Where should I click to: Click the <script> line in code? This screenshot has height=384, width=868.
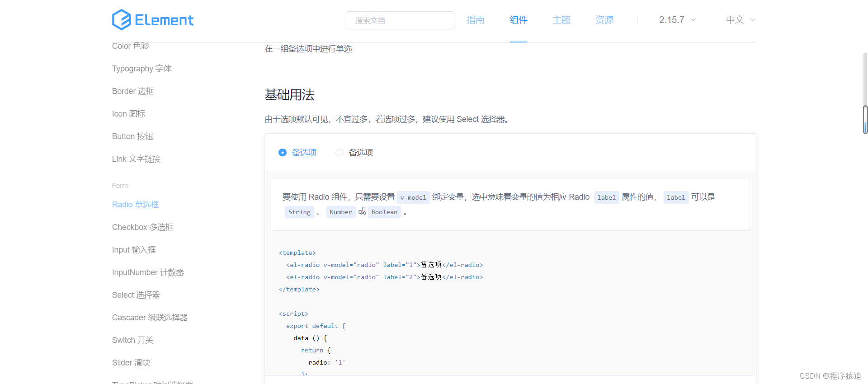click(293, 314)
